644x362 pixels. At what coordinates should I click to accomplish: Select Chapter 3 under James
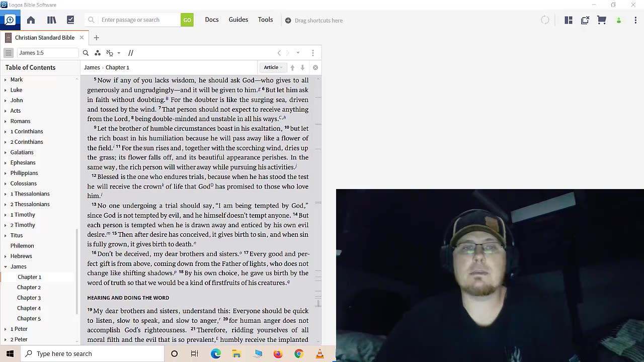click(x=29, y=298)
